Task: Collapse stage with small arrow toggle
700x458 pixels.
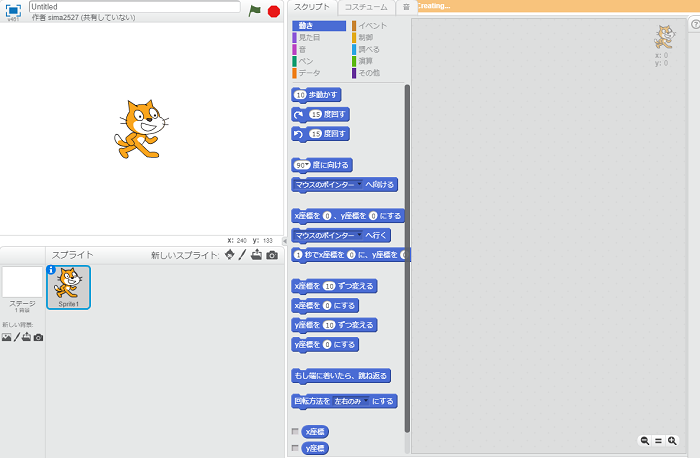Action: point(285,241)
